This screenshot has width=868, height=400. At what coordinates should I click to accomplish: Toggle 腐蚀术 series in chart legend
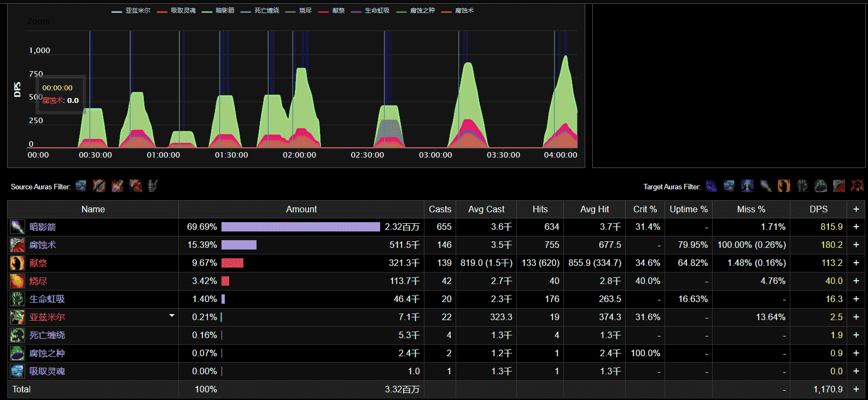click(458, 11)
